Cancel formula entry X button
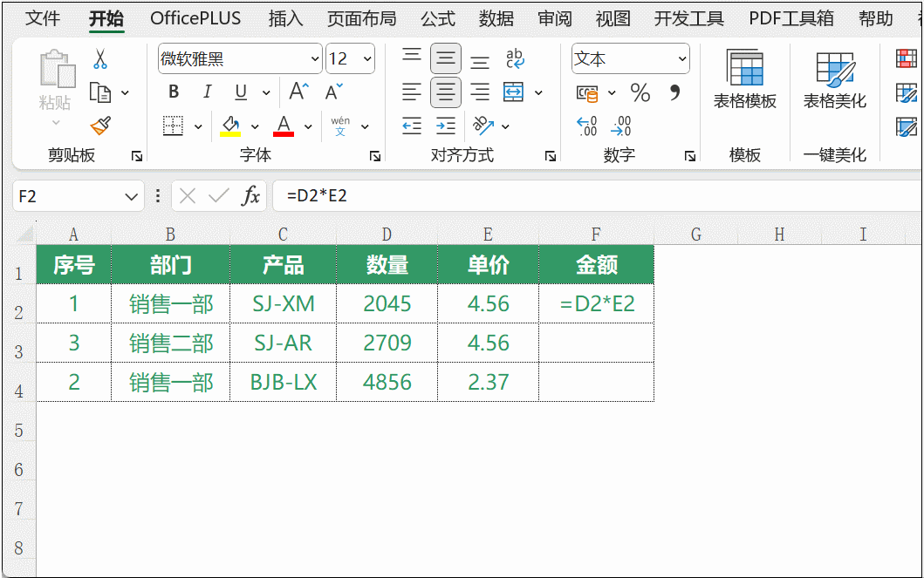The height and width of the screenshot is (578, 924). click(x=188, y=196)
